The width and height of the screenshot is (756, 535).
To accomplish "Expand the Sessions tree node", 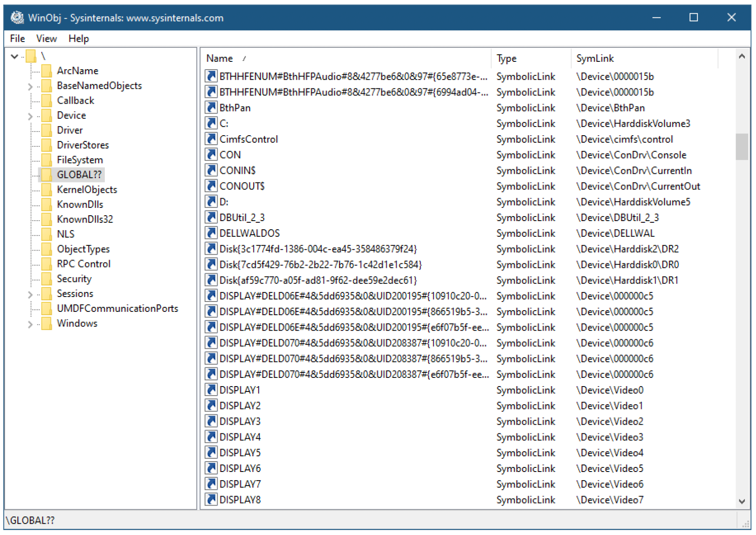I will point(30,294).
